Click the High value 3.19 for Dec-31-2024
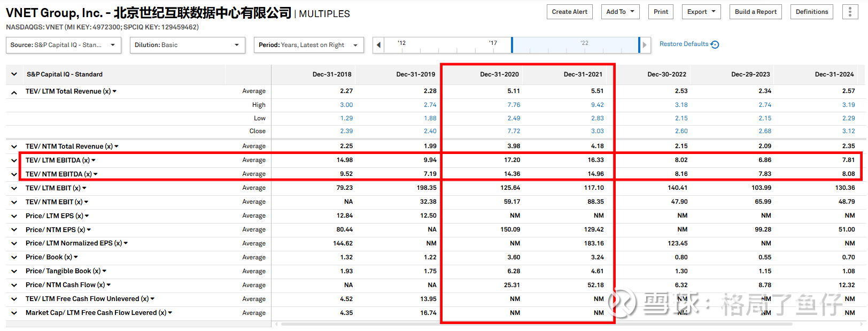Screen dimensions: 868x331 coord(849,105)
